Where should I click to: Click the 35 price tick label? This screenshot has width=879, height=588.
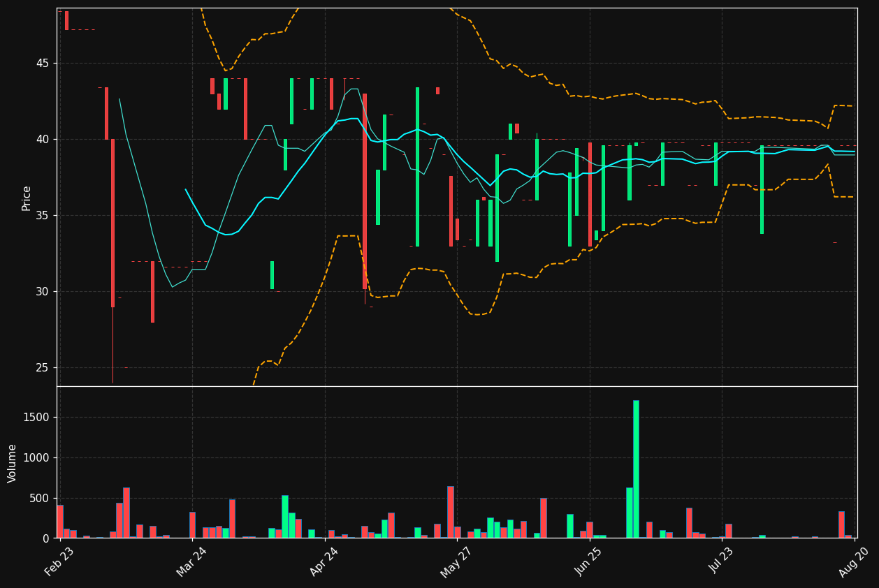[44, 216]
